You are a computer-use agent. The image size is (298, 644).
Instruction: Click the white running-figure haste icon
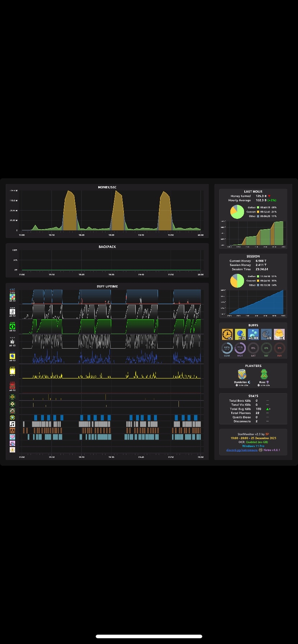point(12,312)
